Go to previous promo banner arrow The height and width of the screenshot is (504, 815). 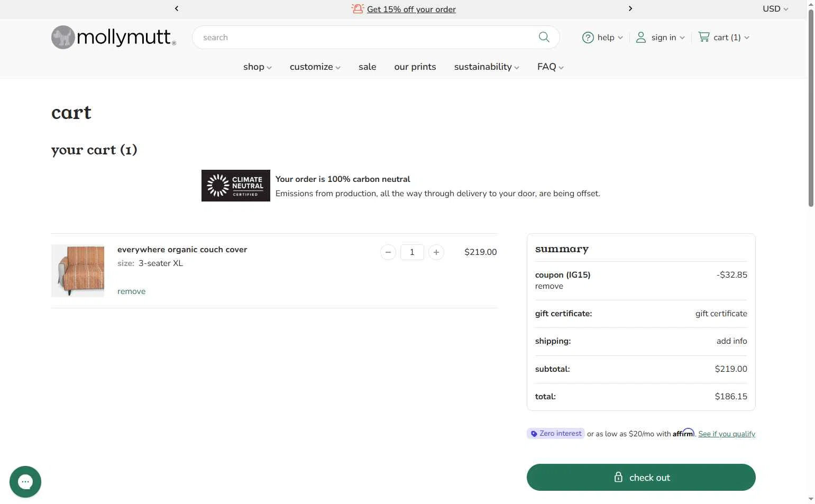click(177, 8)
